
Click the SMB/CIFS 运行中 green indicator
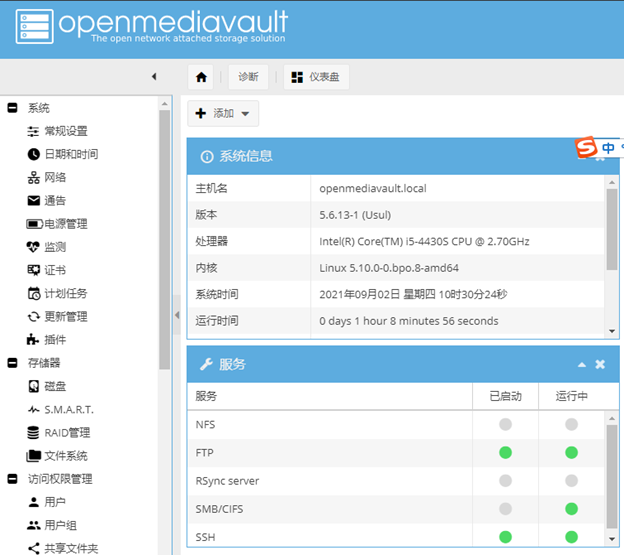[x=571, y=509]
